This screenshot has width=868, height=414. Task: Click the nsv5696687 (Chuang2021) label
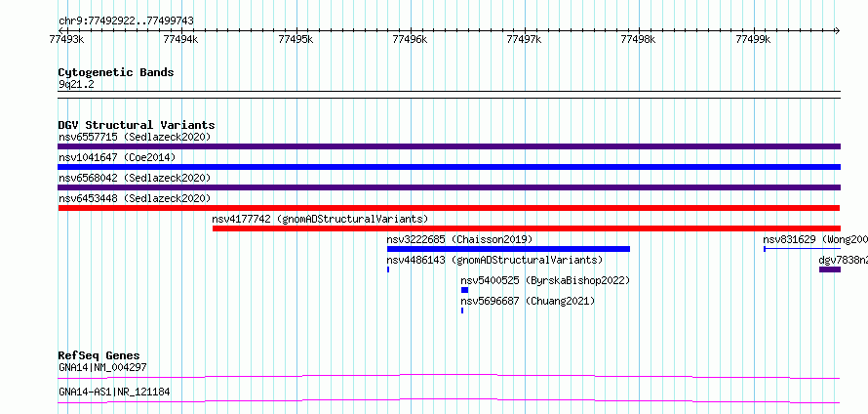(x=528, y=301)
